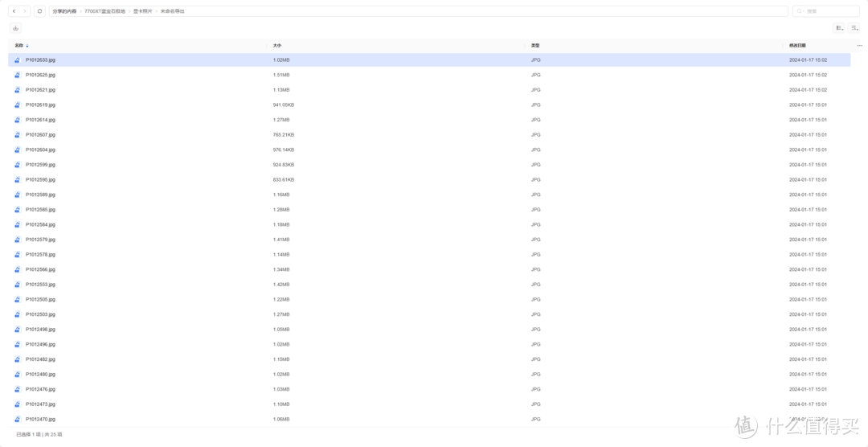Image resolution: width=868 pixels, height=447 pixels.
Task: Sort by the 修改日期 column header
Action: [798, 45]
